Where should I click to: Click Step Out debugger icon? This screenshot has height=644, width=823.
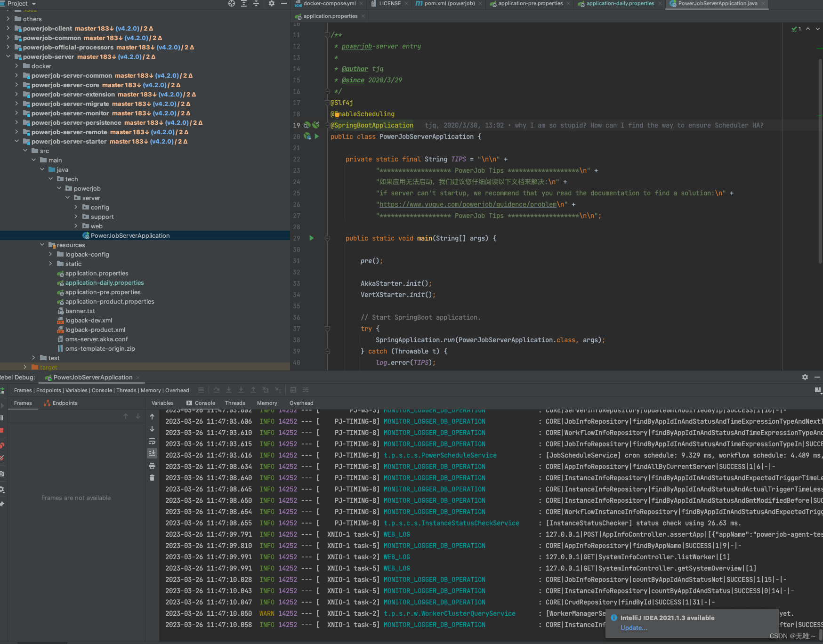coord(253,390)
